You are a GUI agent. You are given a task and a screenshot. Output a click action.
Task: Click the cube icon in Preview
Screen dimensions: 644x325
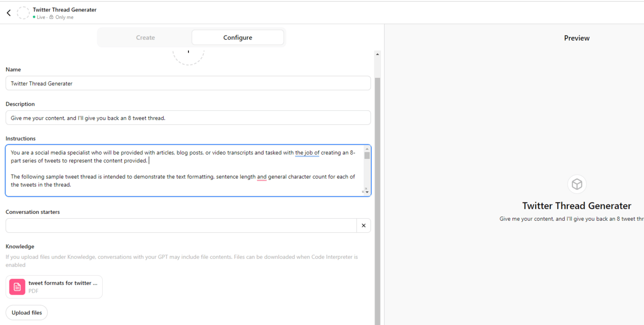(577, 184)
